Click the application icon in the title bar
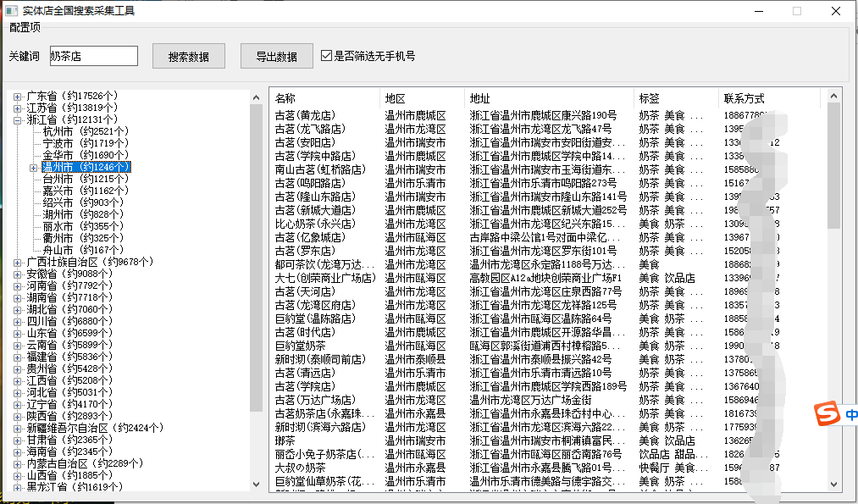The height and width of the screenshot is (504, 858). click(x=10, y=10)
